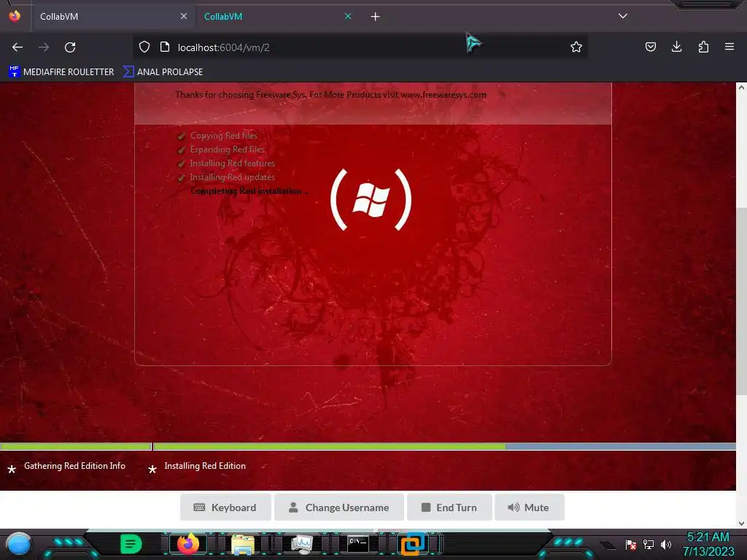Screen dimensions: 747x560
Task: Go back using the browser back arrow
Action: point(18,47)
